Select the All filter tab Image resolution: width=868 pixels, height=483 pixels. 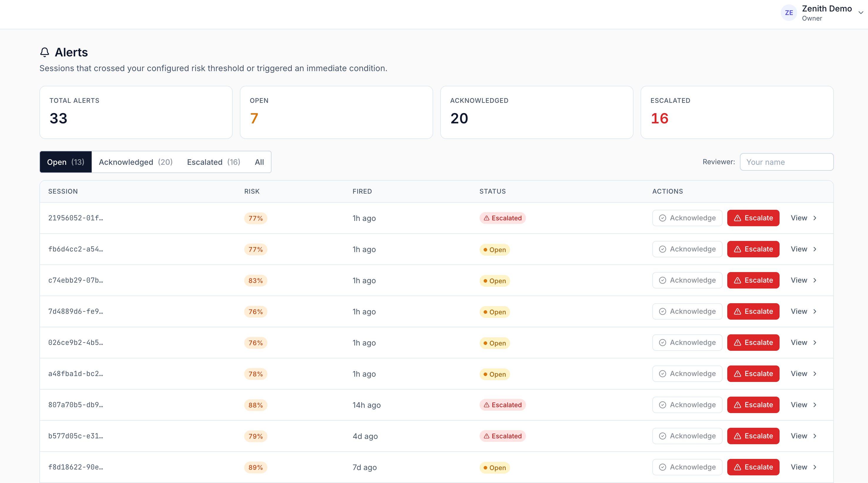(x=259, y=162)
